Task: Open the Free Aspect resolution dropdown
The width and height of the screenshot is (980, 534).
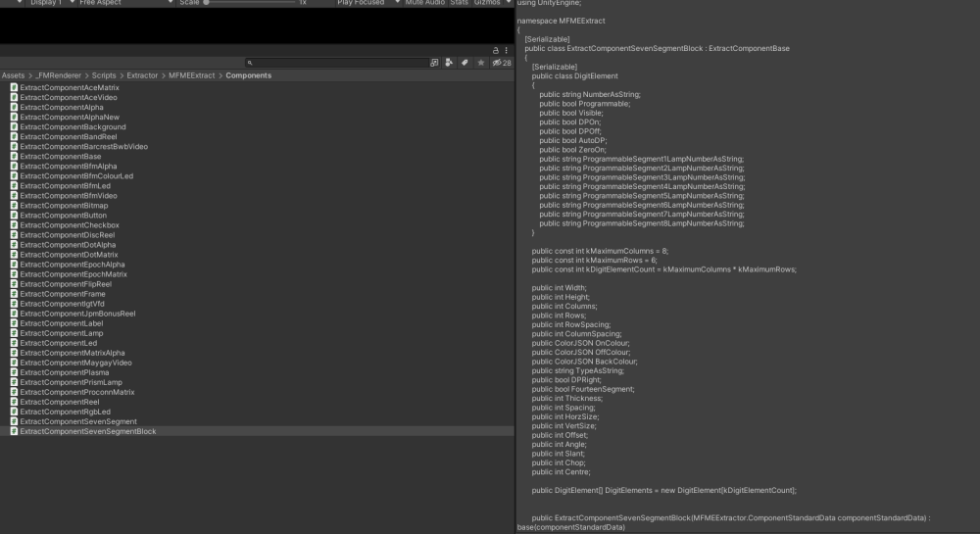Action: coord(125,3)
